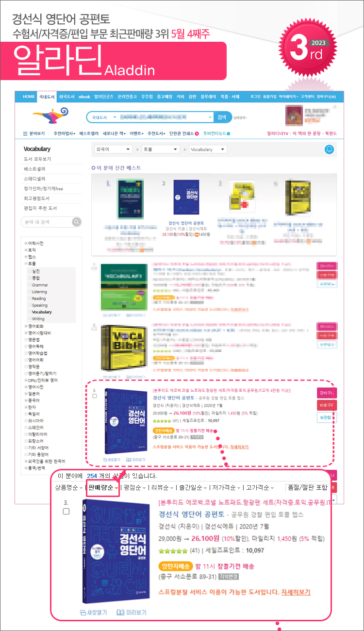Collapse the 토플 category
This screenshot has height=631, width=364.
tap(26, 264)
